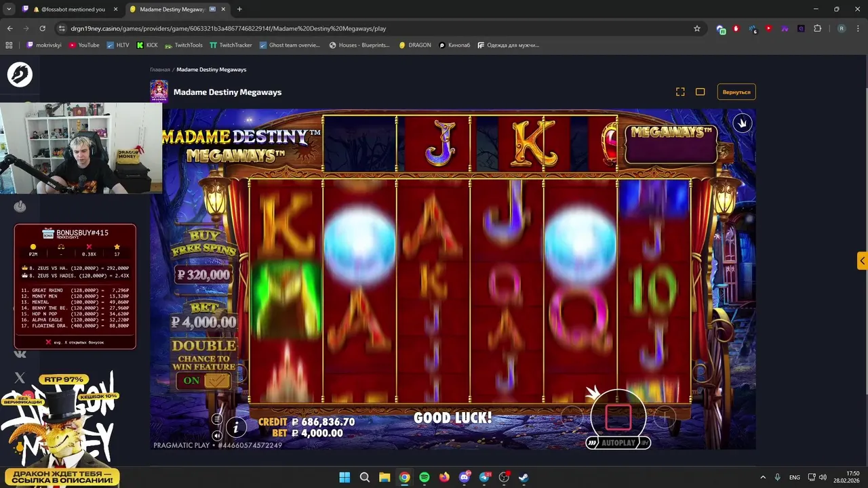The width and height of the screenshot is (868, 488).
Task: Open Windows taskbar search
Action: [364, 477]
